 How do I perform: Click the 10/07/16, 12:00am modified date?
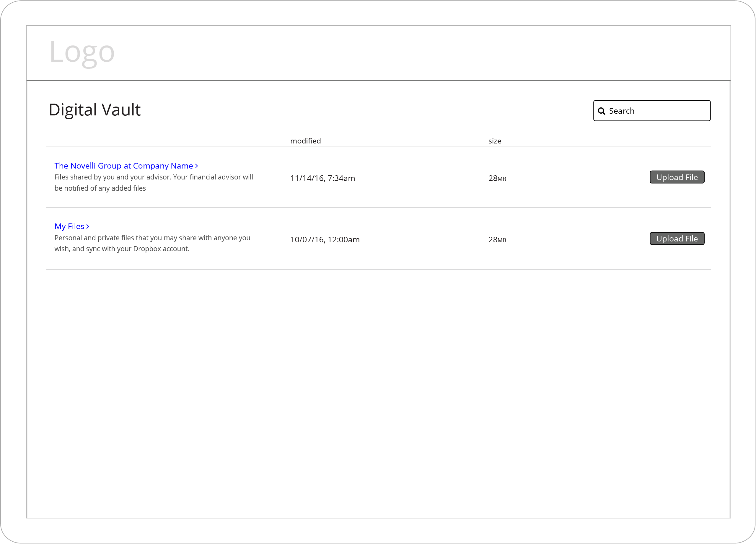[x=325, y=239]
